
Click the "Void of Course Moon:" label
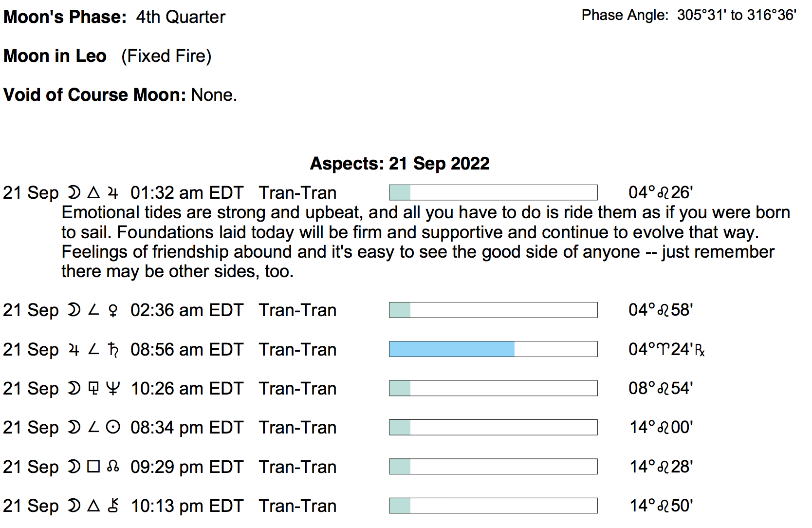pyautogui.click(x=94, y=95)
